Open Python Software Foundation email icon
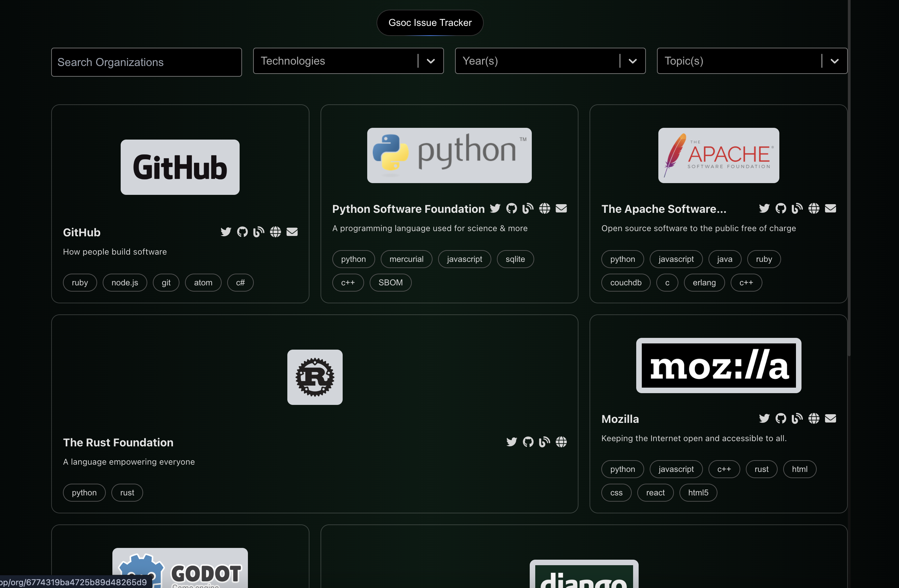899x588 pixels. [x=561, y=208]
